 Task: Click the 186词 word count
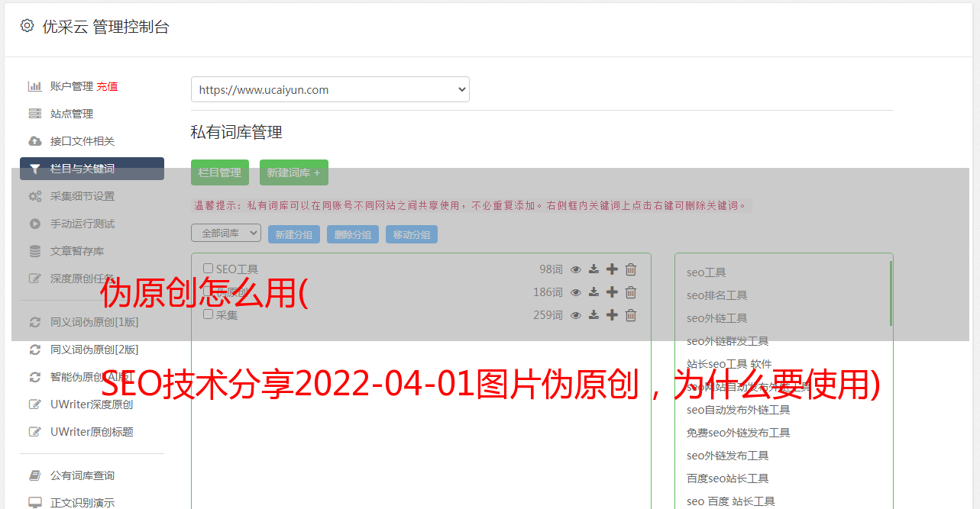[548, 292]
